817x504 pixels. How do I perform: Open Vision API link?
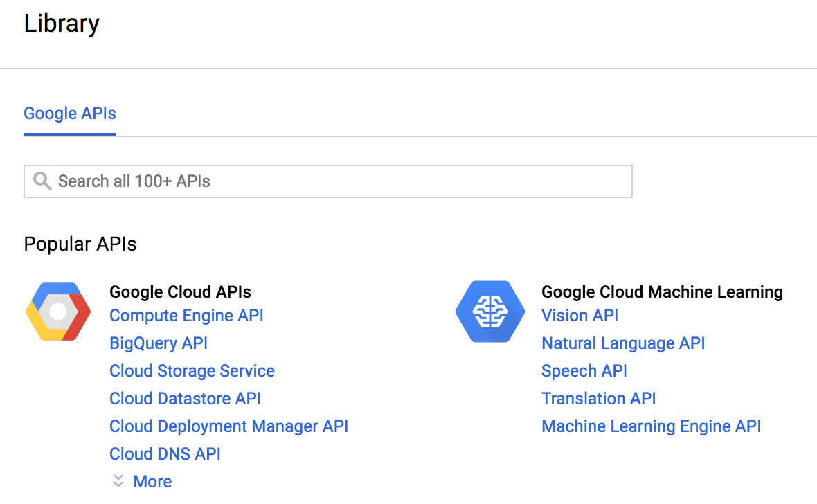click(580, 315)
